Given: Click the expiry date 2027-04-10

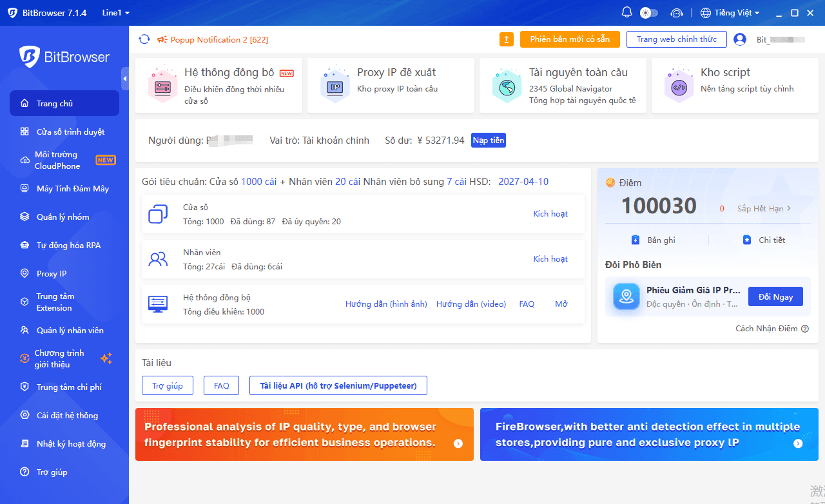Looking at the screenshot, I should pyautogui.click(x=523, y=182).
